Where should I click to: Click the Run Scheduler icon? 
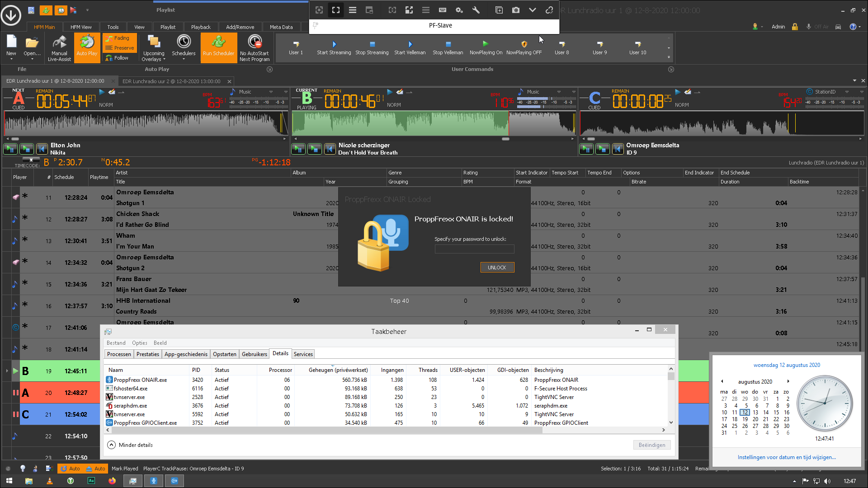[218, 42]
